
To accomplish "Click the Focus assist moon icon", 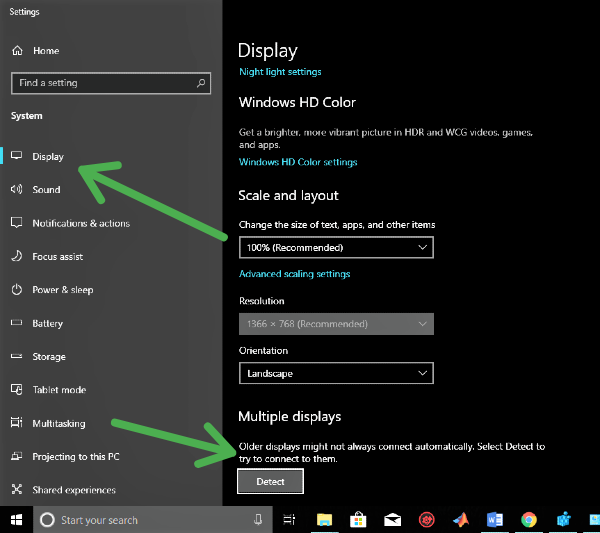I will [16, 256].
